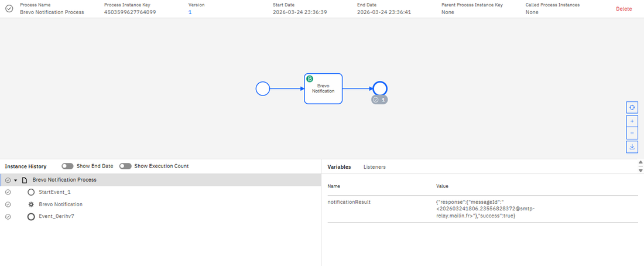Click the End Date value 23:36:41
This screenshot has width=644, height=266.
pos(384,12)
